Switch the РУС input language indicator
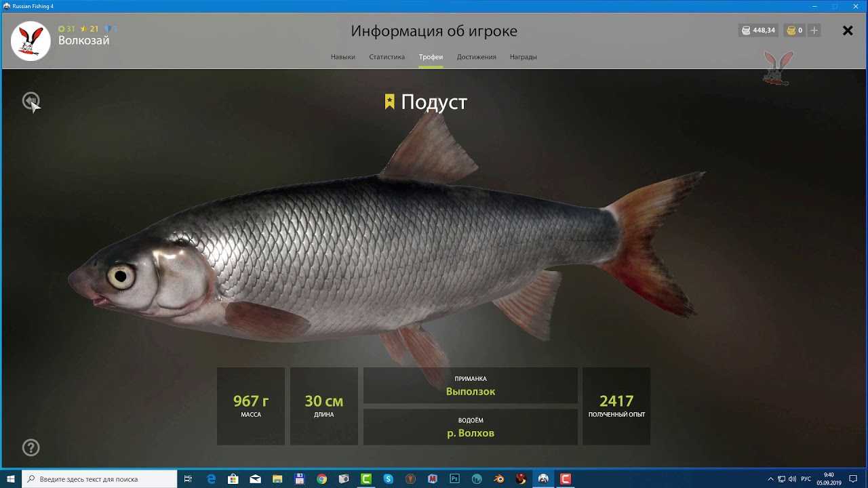This screenshot has height=488, width=868. click(806, 479)
